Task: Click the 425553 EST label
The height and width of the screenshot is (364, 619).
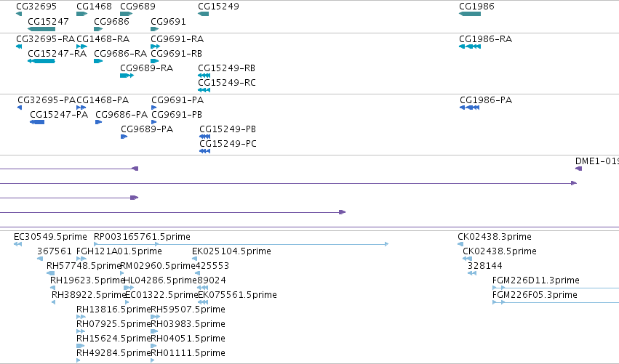Action: coord(212,266)
